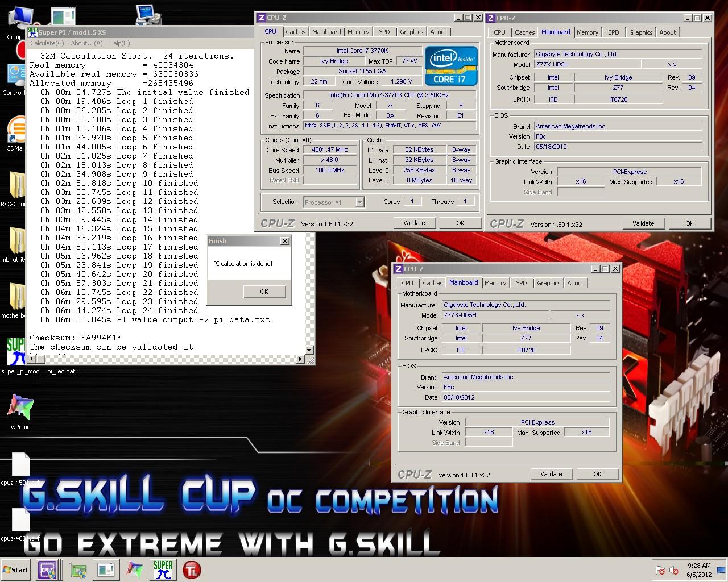Switch to SPD tab in CPU window
The image size is (728, 582).
pyautogui.click(x=384, y=32)
